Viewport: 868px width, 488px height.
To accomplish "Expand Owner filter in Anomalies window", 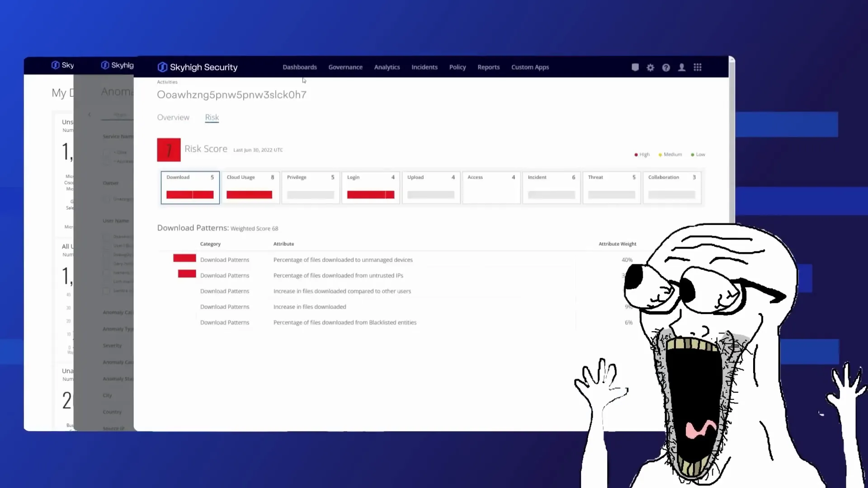I will coord(110,183).
